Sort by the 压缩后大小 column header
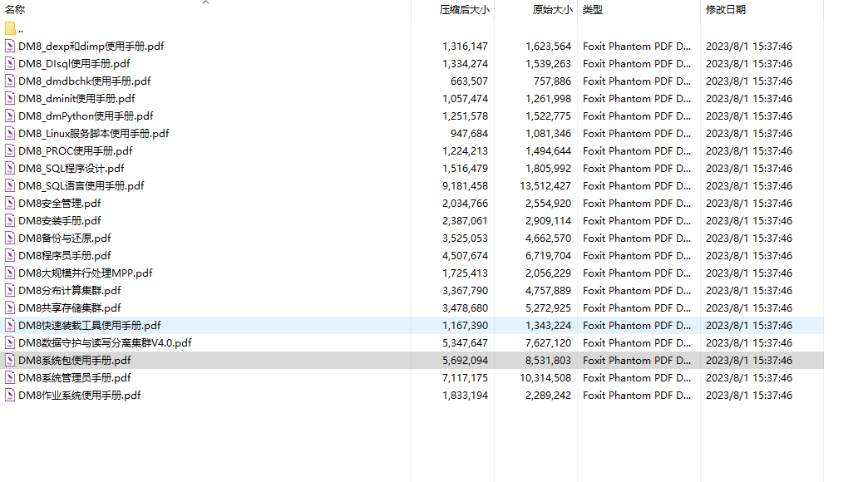The height and width of the screenshot is (482, 868). point(464,9)
